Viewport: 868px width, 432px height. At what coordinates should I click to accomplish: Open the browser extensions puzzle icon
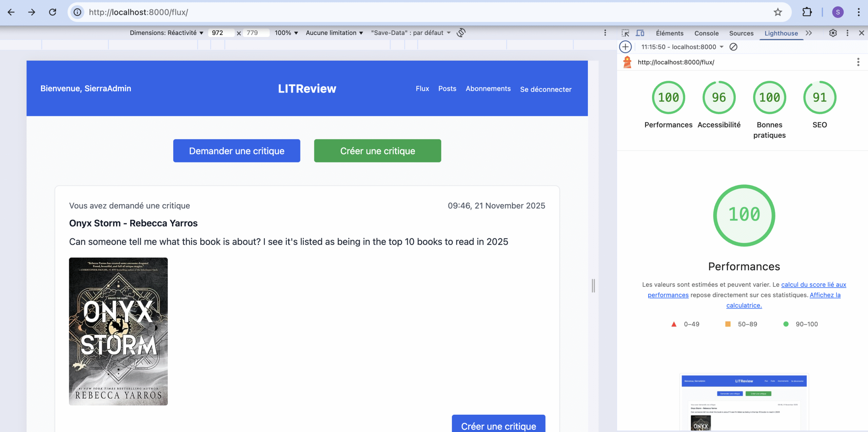807,12
